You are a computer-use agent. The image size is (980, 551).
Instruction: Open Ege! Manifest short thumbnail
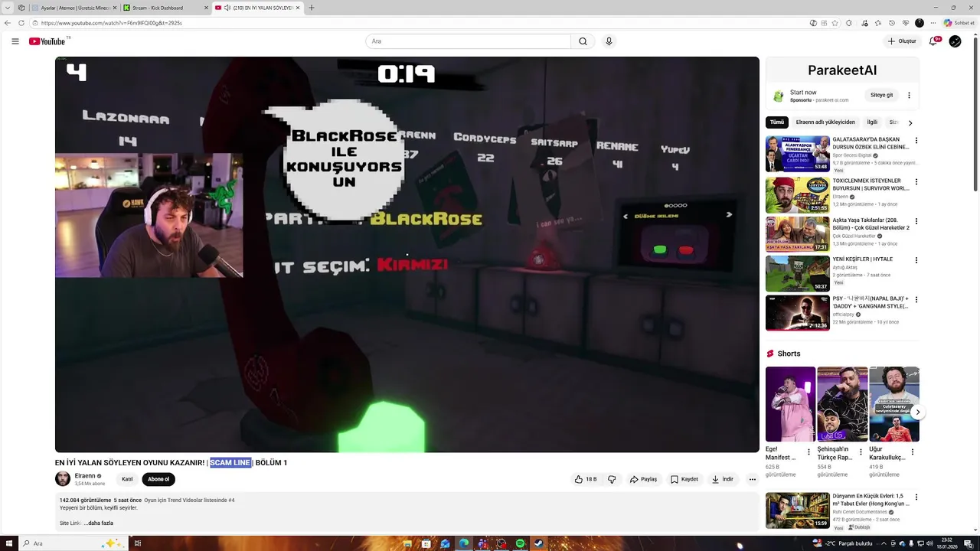tap(790, 404)
